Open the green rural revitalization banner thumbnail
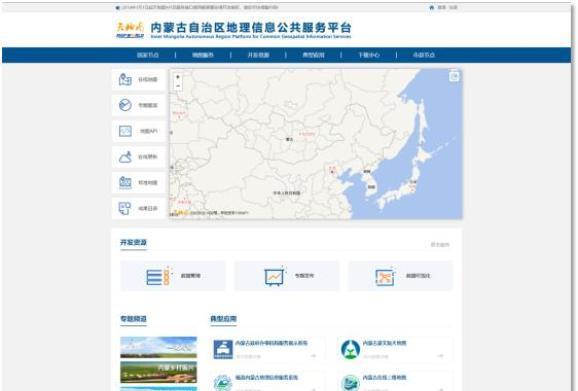This screenshot has height=391, width=578. click(x=159, y=372)
